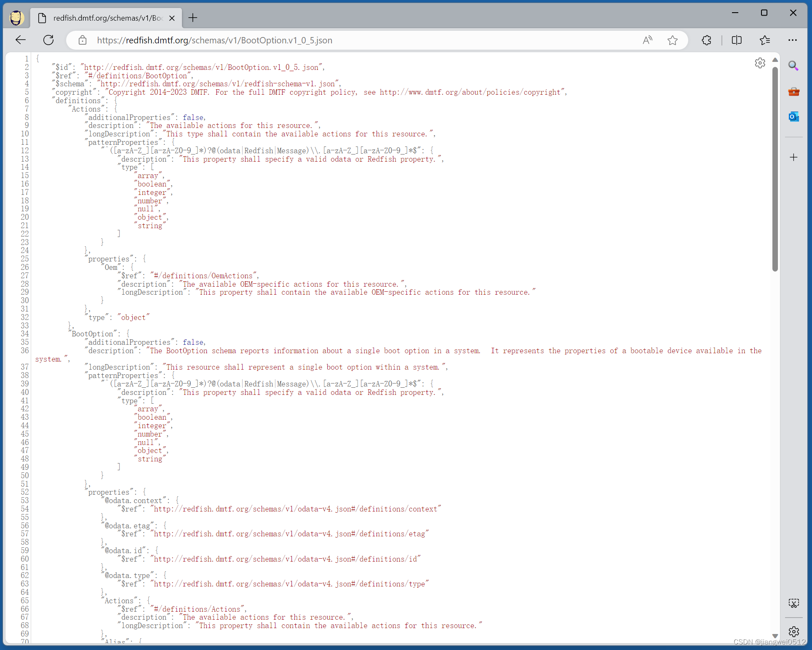
Task: Click the browser profile avatar icon
Action: click(16, 18)
